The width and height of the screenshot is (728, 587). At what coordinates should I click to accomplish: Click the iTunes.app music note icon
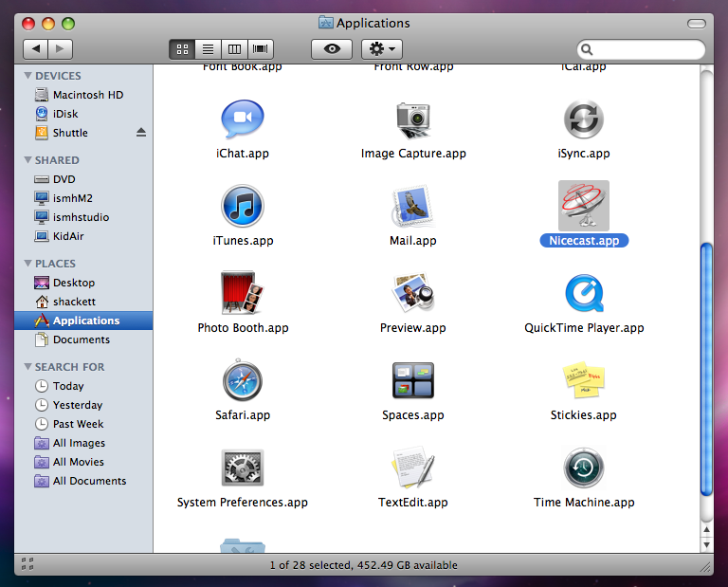243,206
